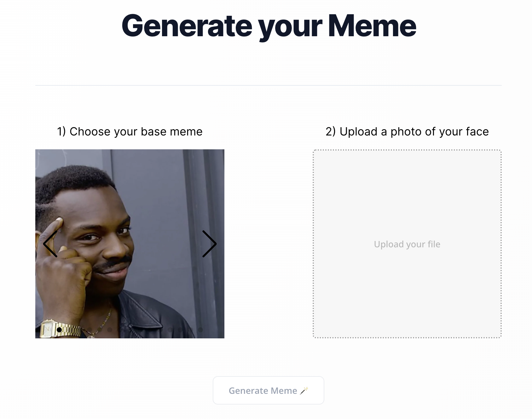The width and height of the screenshot is (532, 419).
Task: Click the 'Generate your Meme' heading
Action: click(269, 26)
